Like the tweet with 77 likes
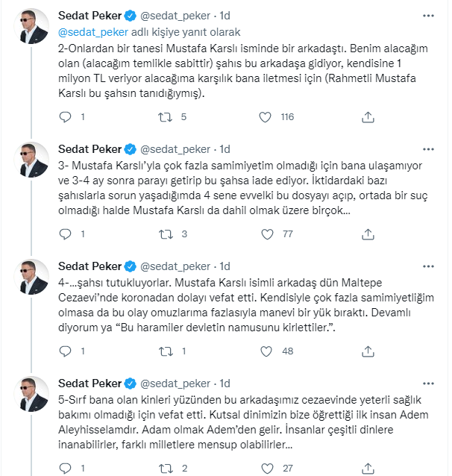Viewport: 452px width, 476px height. pos(267,234)
